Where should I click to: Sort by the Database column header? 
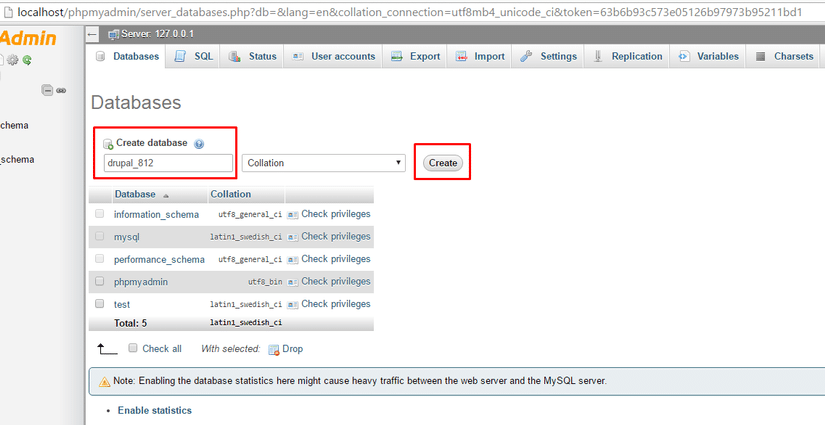135,194
